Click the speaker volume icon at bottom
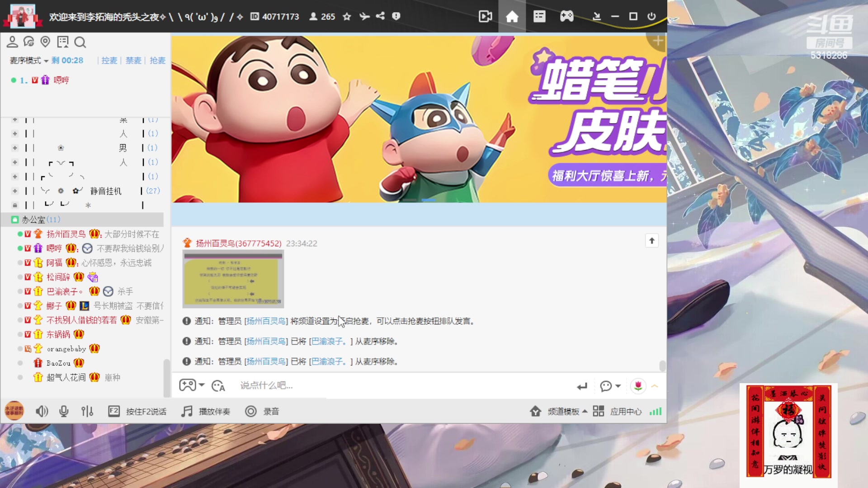The image size is (868, 488). pyautogui.click(x=42, y=411)
